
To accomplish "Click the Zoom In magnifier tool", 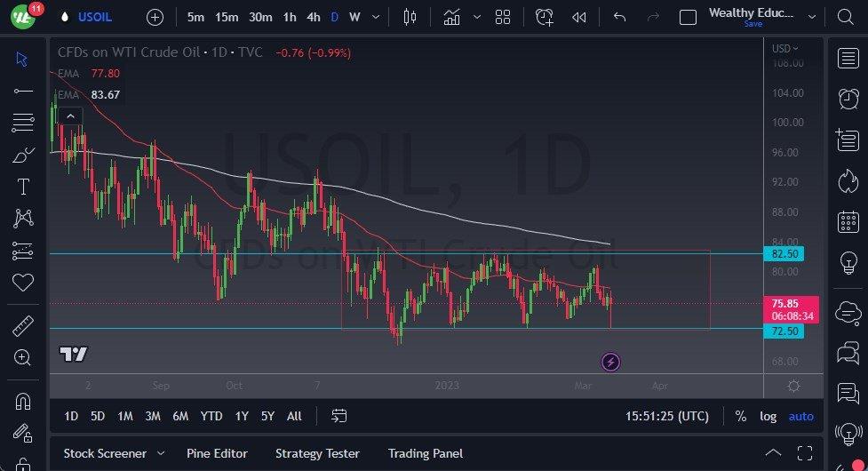I will (x=23, y=357).
